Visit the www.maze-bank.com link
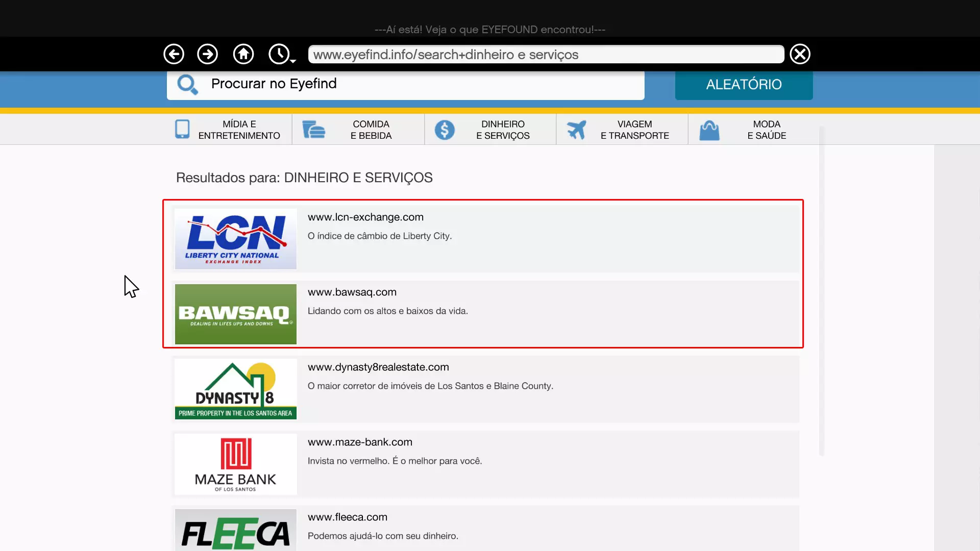The width and height of the screenshot is (980, 551). pyautogui.click(x=360, y=442)
